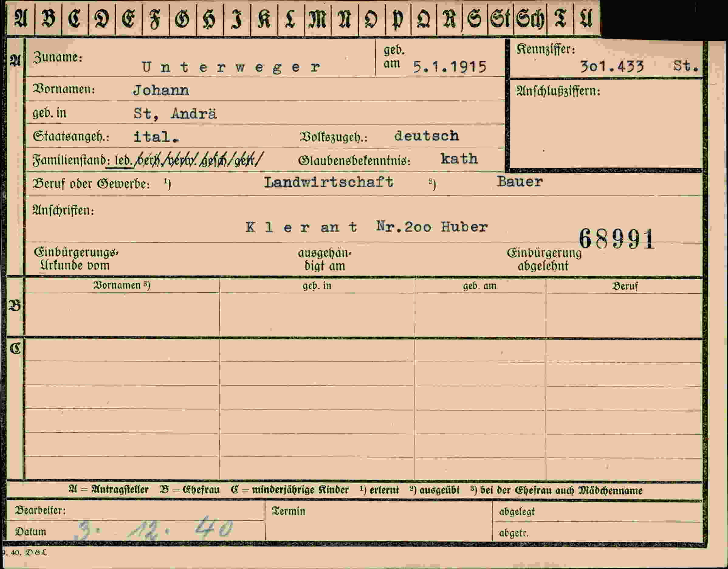This screenshot has height=569, width=728.
Task: Click the 'Anschlußziffern:' label
Action: point(558,91)
